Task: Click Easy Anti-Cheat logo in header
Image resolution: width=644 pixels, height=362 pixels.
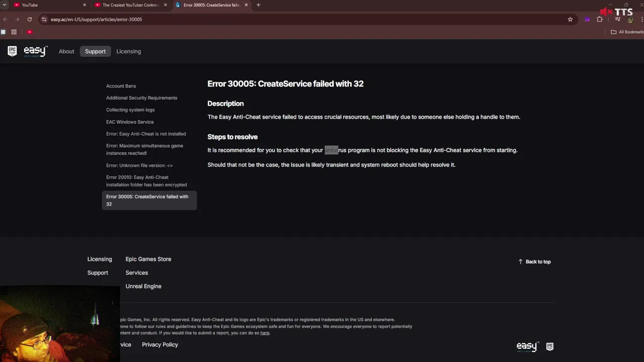Action: pos(35,51)
